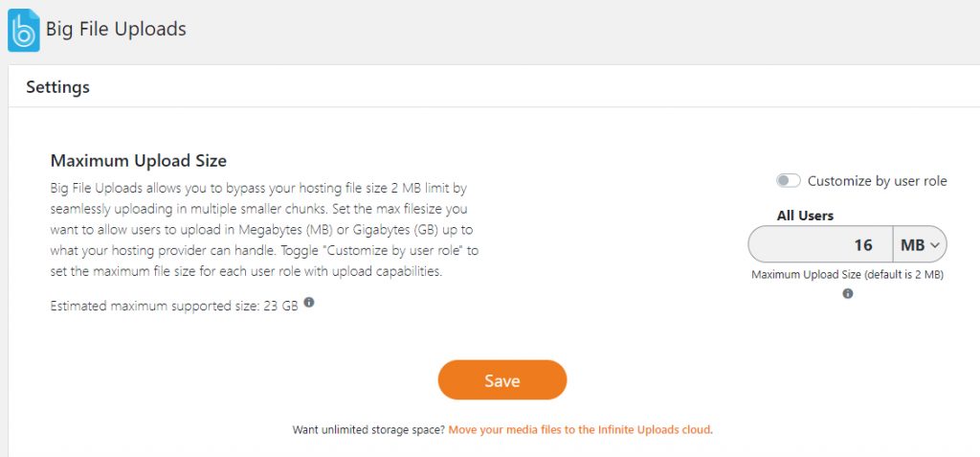Click the All Users label
This screenshot has height=457, width=980.
[x=805, y=216]
